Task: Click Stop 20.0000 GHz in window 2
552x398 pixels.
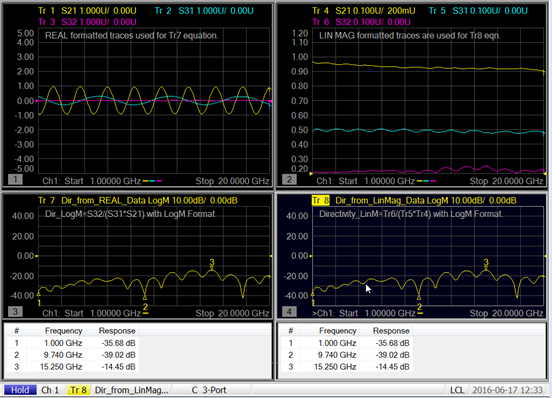Action: [506, 181]
